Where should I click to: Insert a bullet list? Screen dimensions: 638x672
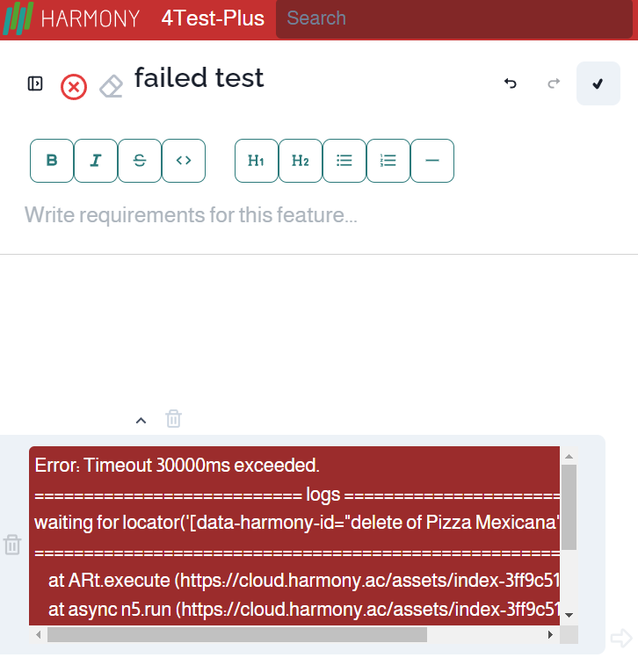(344, 161)
